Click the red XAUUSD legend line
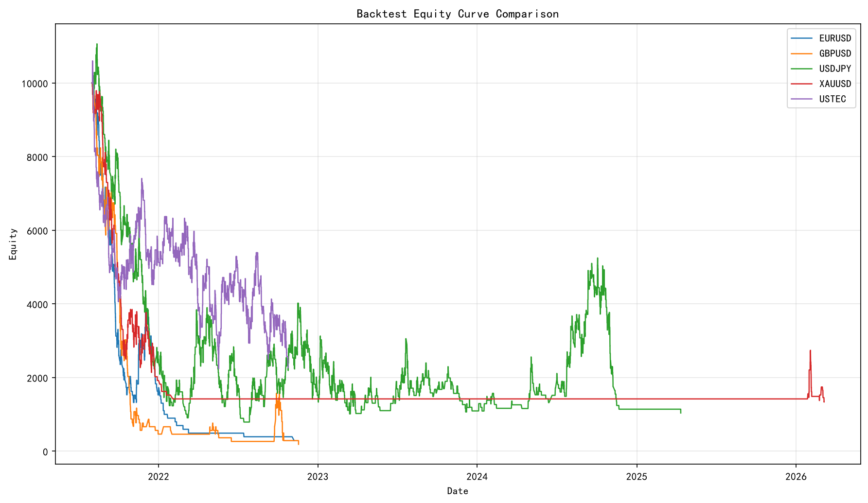Viewport: 868px width, 503px height. click(x=802, y=84)
